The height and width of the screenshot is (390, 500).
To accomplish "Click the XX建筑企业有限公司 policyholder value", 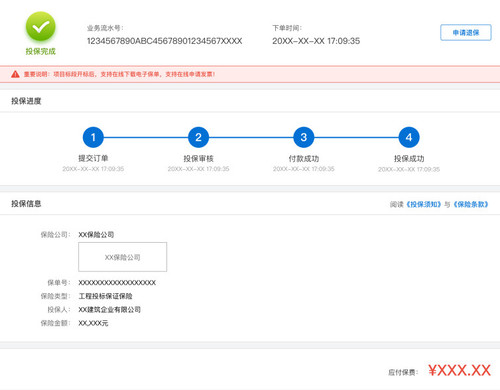I will 109,309.
